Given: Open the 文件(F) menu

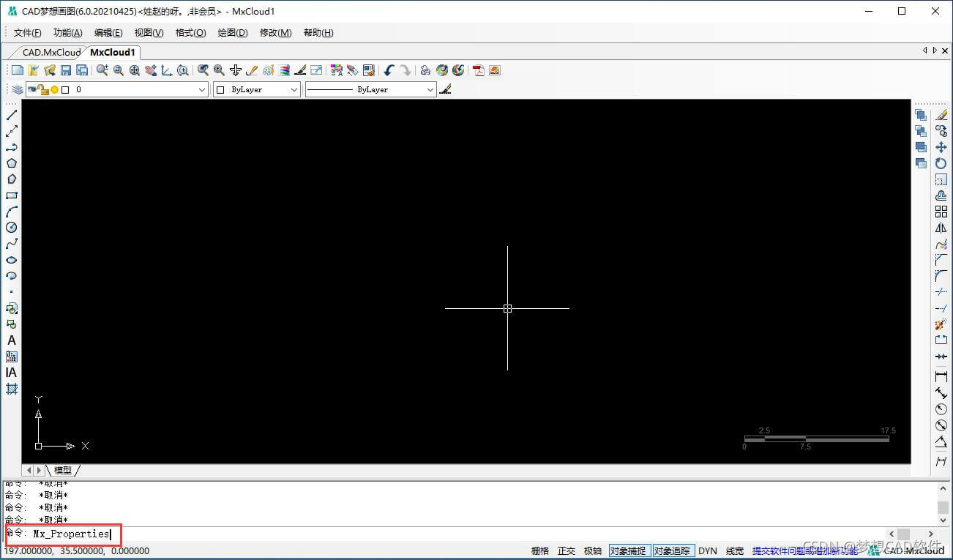Looking at the screenshot, I should [27, 33].
